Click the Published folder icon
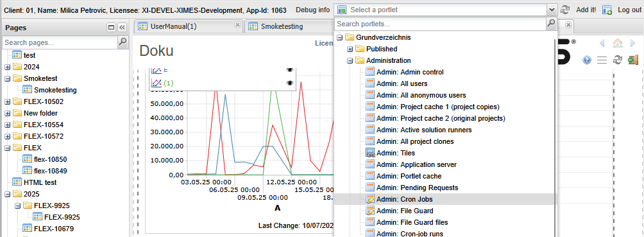 click(360, 49)
